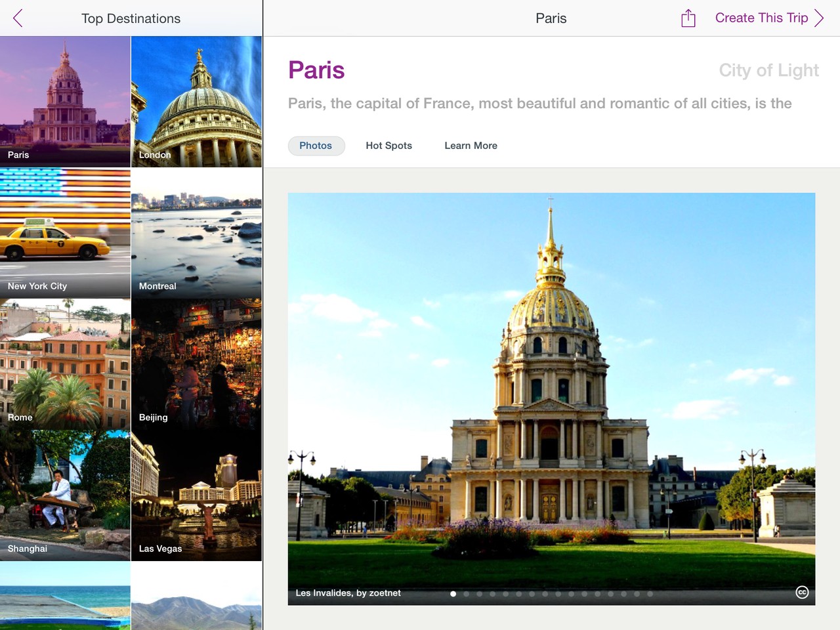Choose the London destination thumbnail
Viewport: 840px width, 630px height.
tap(197, 101)
